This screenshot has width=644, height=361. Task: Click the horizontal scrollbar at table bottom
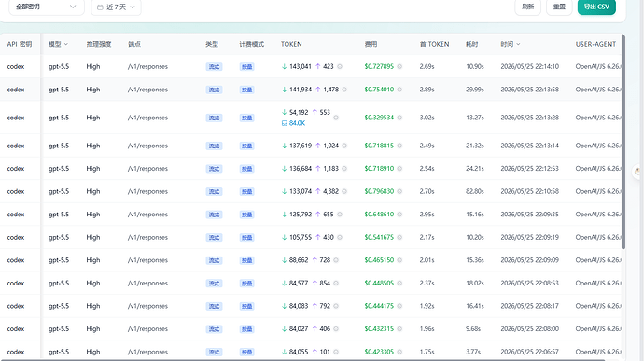click(x=302, y=360)
